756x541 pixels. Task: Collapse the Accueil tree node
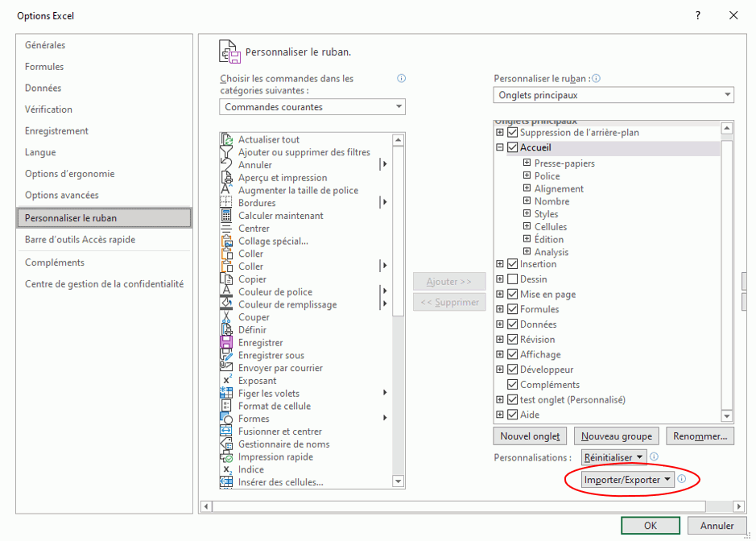pyautogui.click(x=500, y=147)
